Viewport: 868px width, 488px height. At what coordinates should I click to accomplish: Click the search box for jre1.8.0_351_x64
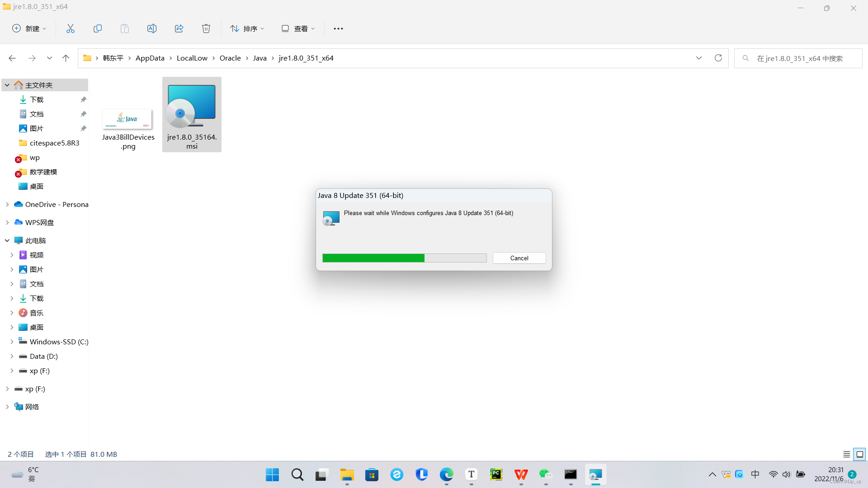[x=798, y=58]
